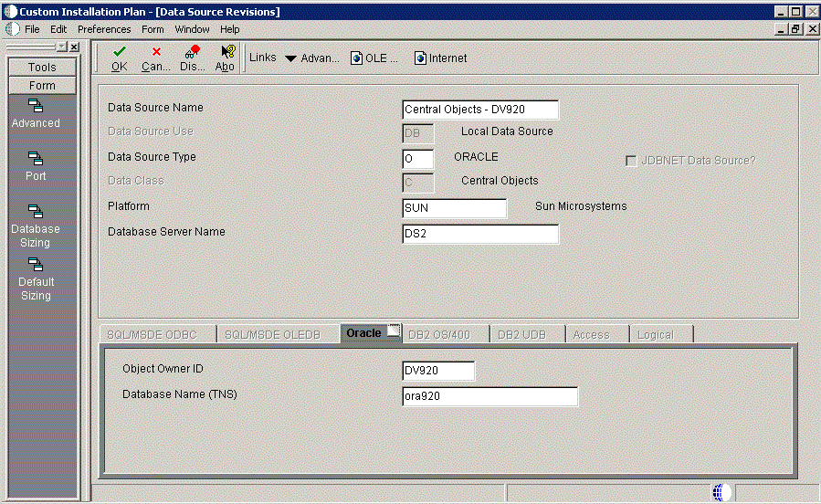Click the 'Local Data Source' text
This screenshot has height=504, width=821.
tap(507, 131)
